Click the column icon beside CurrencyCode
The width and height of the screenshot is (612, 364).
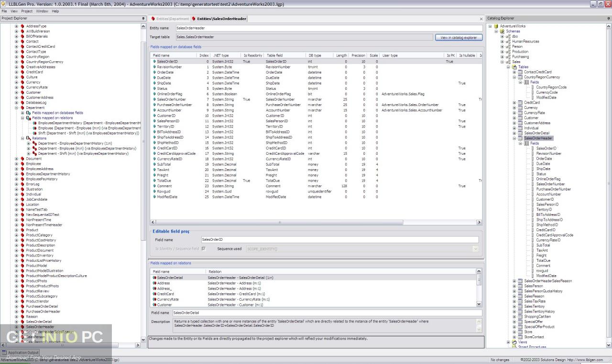tap(533, 93)
